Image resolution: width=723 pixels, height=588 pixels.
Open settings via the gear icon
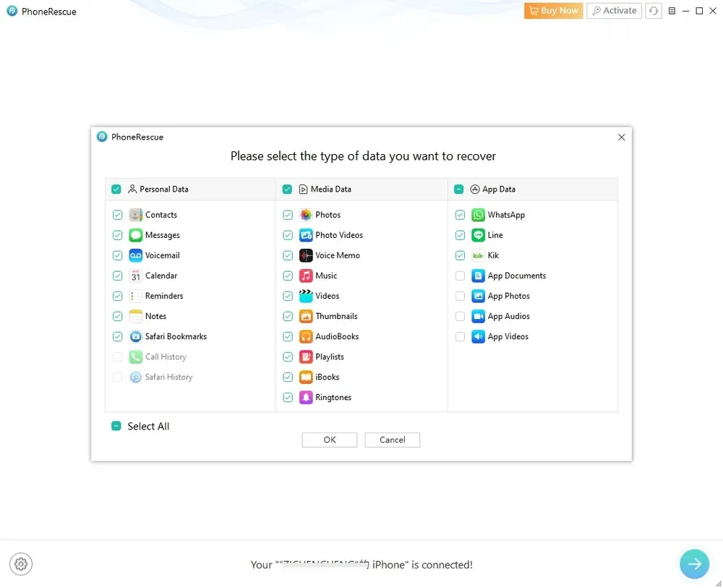point(21,564)
